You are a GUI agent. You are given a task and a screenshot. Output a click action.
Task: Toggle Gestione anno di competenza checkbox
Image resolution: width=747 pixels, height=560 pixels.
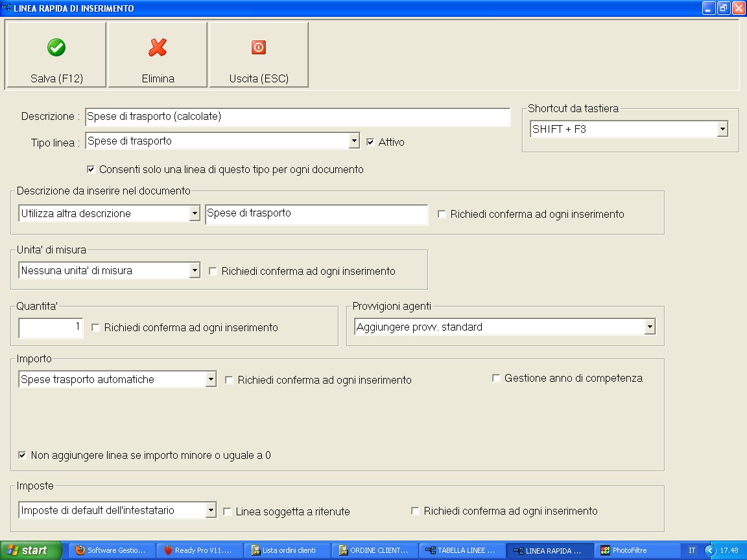[496, 378]
